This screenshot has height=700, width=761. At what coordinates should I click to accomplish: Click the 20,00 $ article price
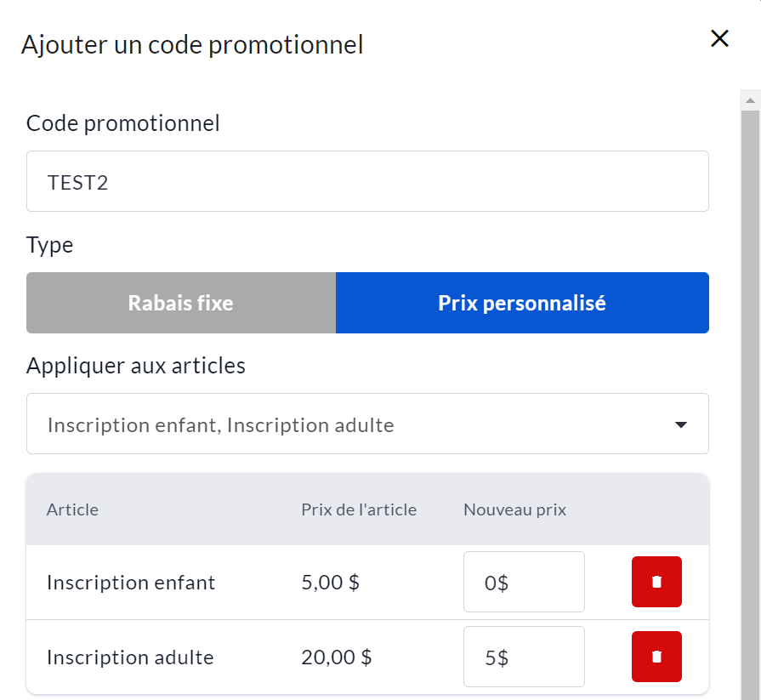pyautogui.click(x=336, y=657)
